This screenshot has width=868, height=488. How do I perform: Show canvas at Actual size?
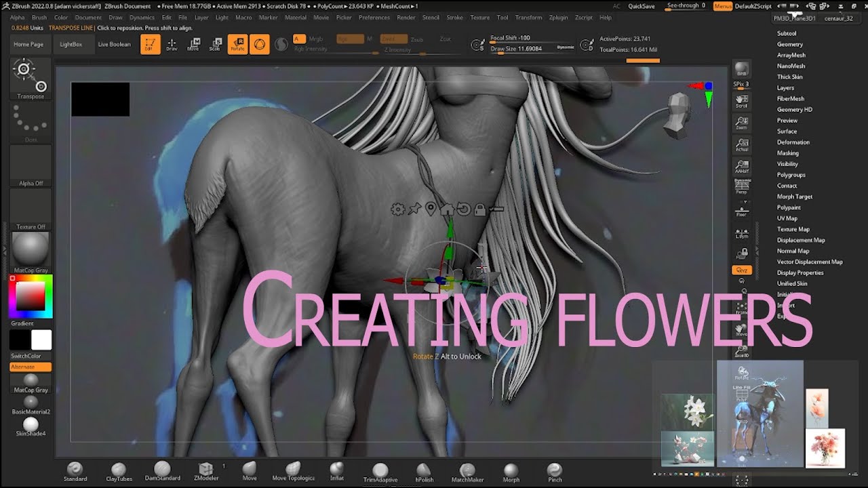[x=742, y=145]
